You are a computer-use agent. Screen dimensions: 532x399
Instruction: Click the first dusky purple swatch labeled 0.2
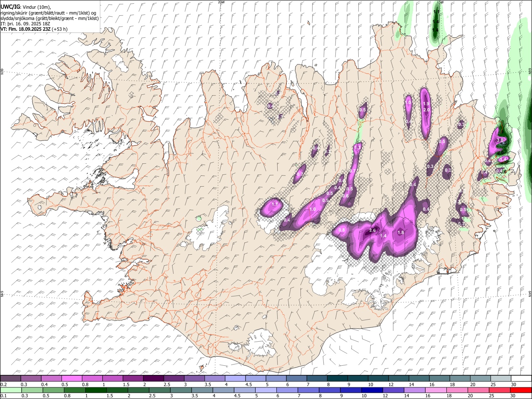tap(10, 378)
